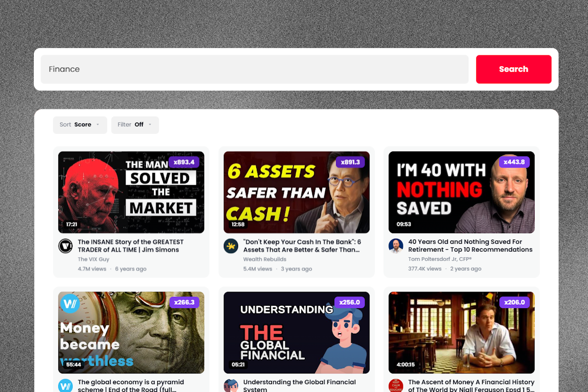The width and height of the screenshot is (588, 392).
Task: Click the INSANE Story of the GREATEST TRADER title
Action: [x=131, y=245]
